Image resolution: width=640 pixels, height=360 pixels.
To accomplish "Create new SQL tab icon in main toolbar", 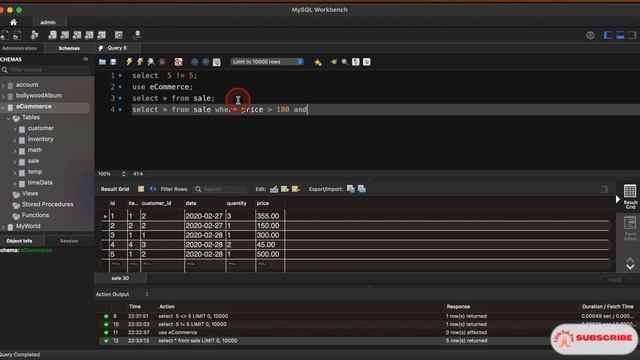I will pos(5,35).
